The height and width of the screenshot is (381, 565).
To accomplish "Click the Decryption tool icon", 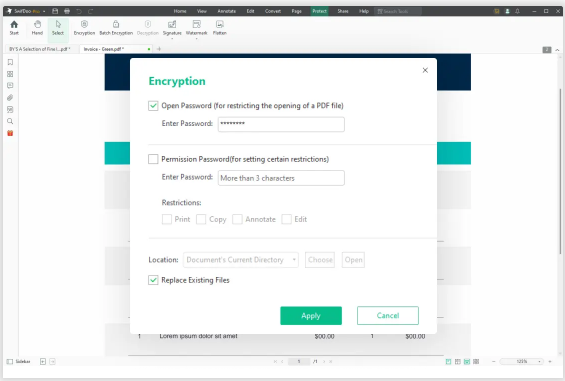I will (x=148, y=28).
